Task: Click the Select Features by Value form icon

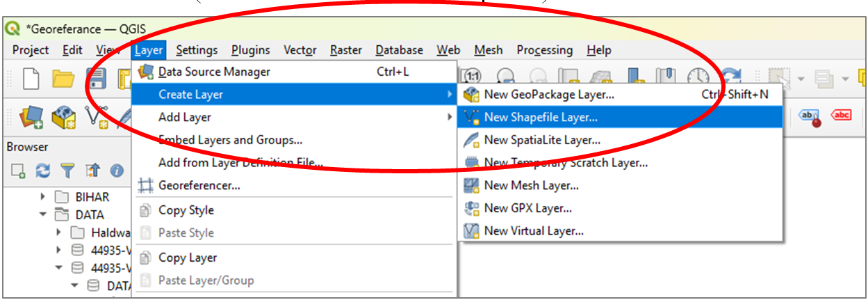Action: (824, 79)
